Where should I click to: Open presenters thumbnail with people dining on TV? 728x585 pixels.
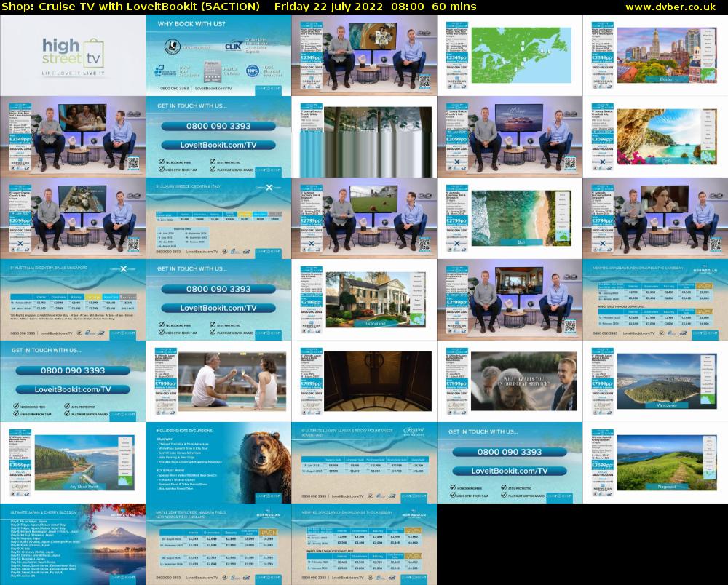73,137
